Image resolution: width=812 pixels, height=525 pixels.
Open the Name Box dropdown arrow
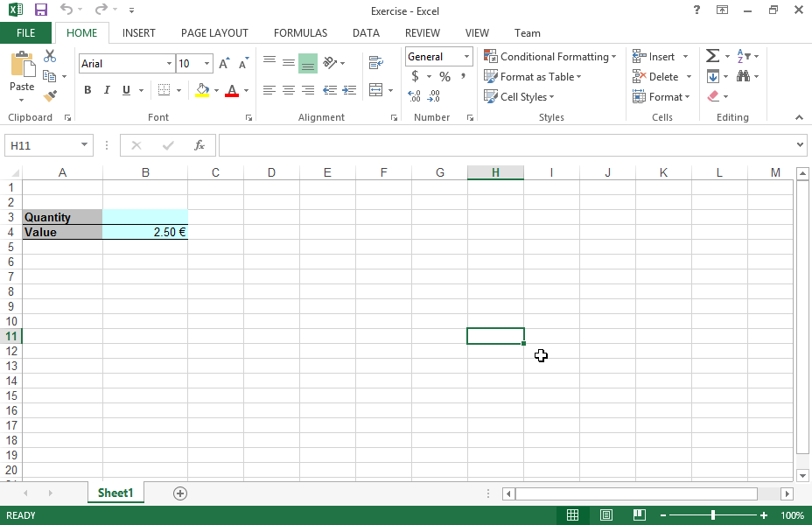(x=85, y=145)
